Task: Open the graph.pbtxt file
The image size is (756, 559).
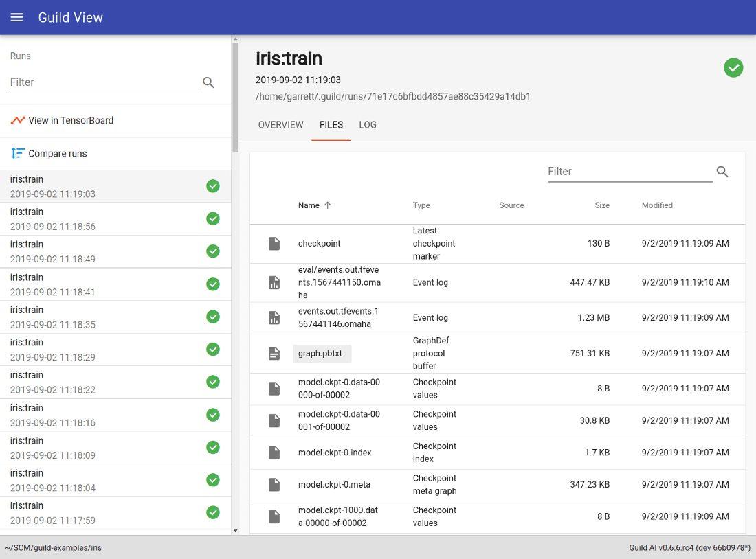Action: pyautogui.click(x=322, y=353)
